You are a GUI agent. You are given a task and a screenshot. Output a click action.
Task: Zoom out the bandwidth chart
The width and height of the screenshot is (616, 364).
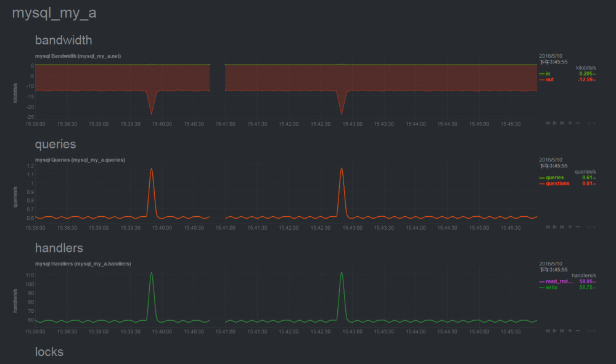pyautogui.click(x=578, y=123)
